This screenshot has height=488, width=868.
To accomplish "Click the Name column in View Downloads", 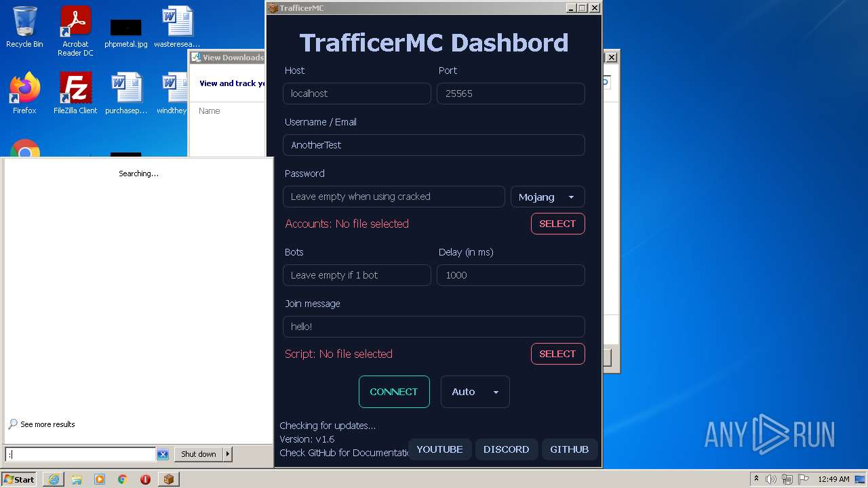I will (x=210, y=111).
